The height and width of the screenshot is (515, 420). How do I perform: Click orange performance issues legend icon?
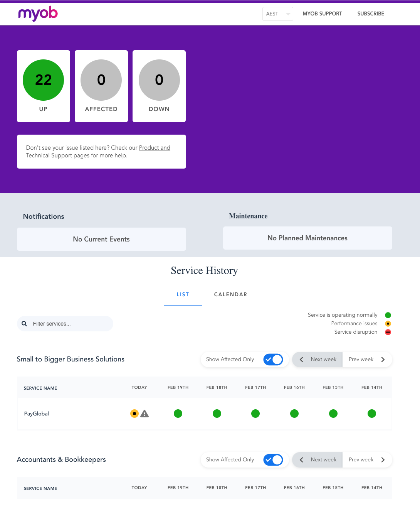(x=388, y=324)
